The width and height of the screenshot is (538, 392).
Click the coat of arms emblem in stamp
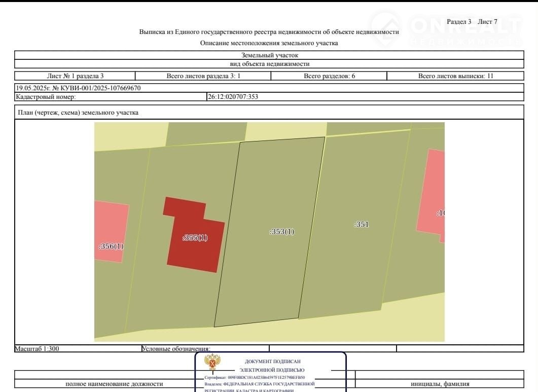[212, 364]
